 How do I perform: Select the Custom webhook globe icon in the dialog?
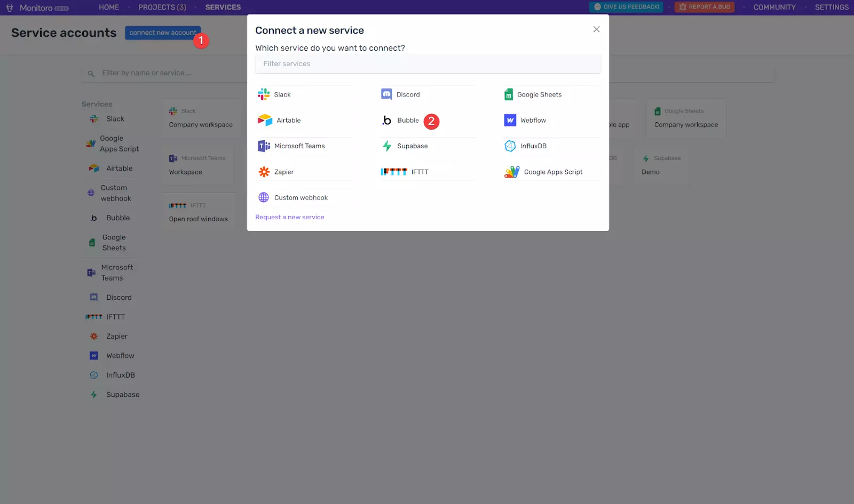tap(264, 197)
